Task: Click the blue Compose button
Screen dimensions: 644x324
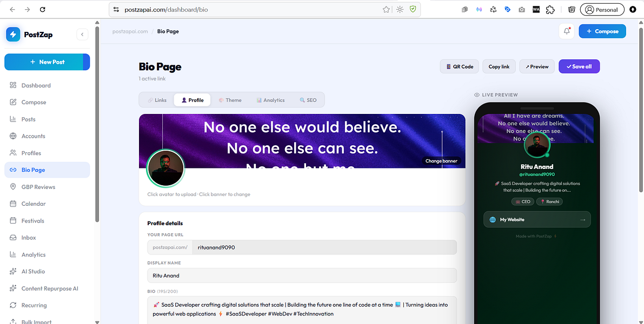Action: point(602,31)
